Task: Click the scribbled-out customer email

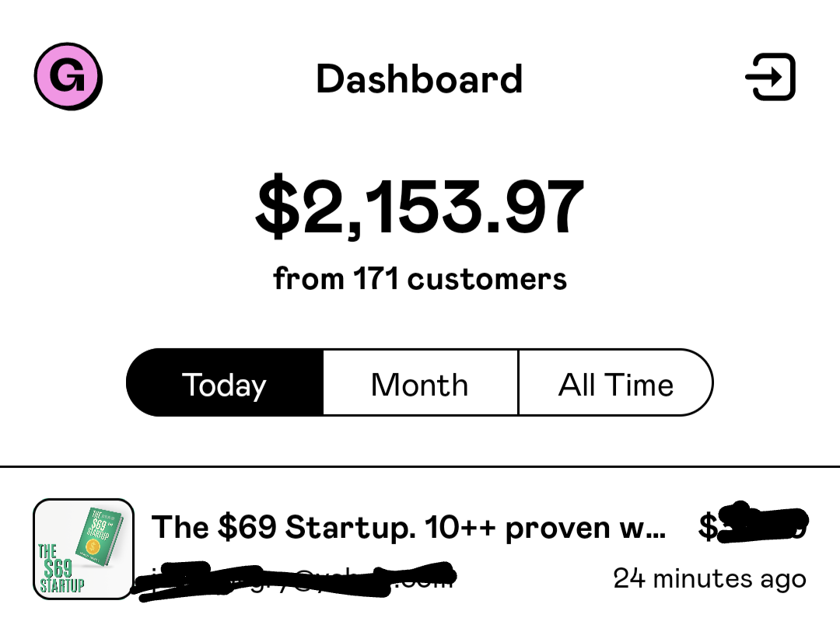Action: tap(295, 579)
